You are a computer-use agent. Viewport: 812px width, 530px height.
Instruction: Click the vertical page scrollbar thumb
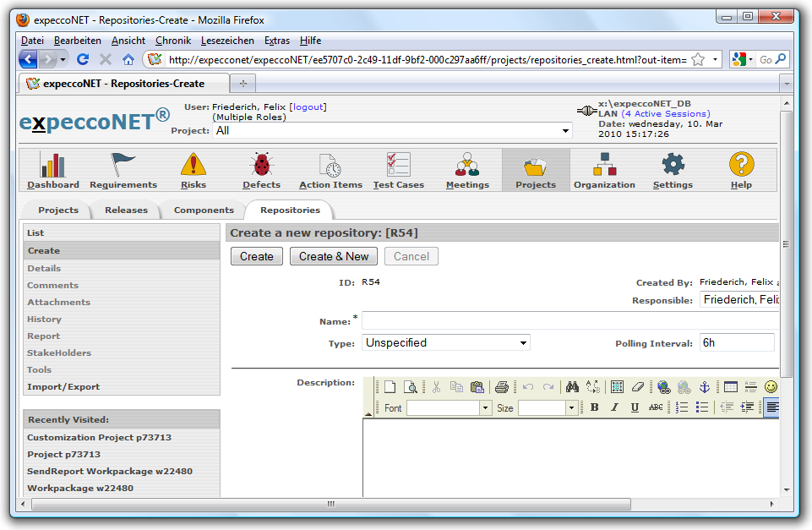(786, 243)
